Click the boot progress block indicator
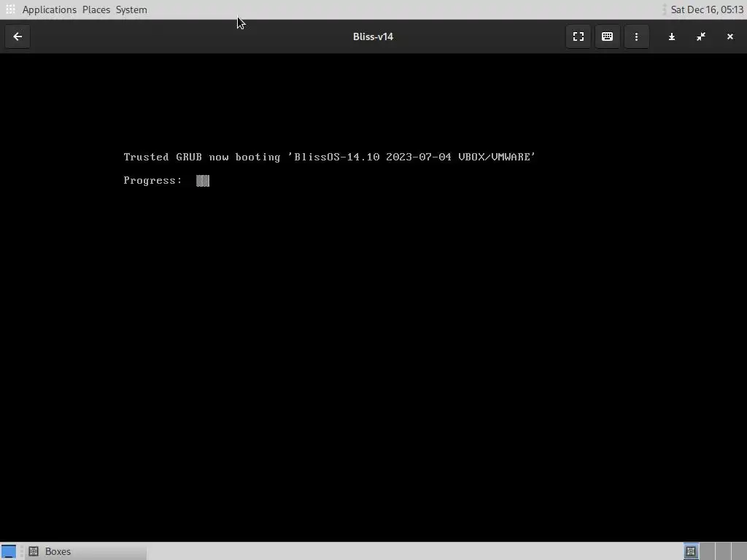747x560 pixels. 203,181
